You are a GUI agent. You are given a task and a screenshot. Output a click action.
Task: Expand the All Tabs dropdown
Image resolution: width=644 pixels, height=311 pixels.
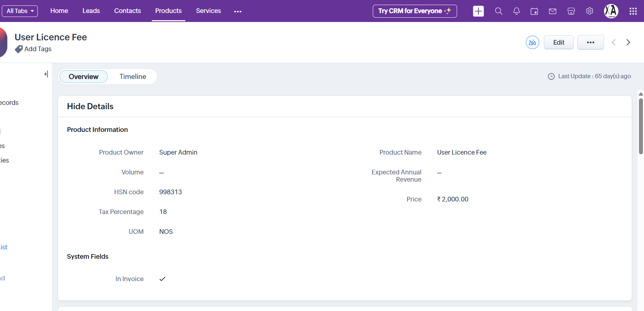click(20, 11)
